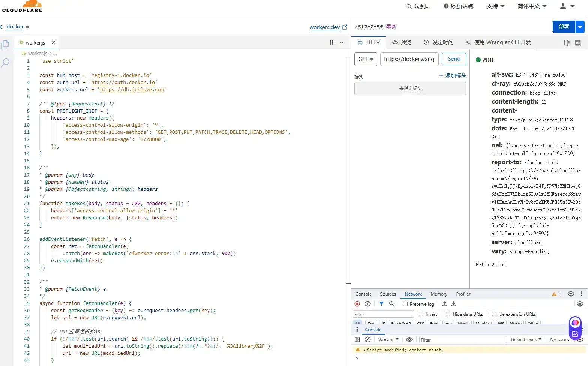Toggle the console sidebar icon
Viewport: 588px width, 366px height.
[x=357, y=339]
